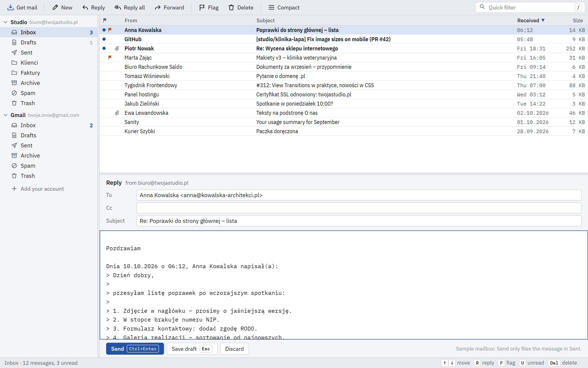The height and width of the screenshot is (368, 588).
Task: Toggle the flag on Marta Zając's message
Action: pyautogui.click(x=110, y=57)
